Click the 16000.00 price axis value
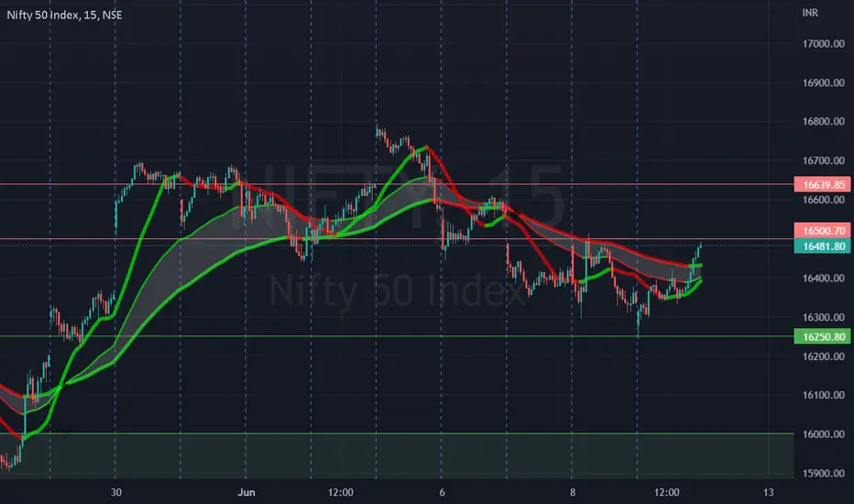 [x=824, y=434]
